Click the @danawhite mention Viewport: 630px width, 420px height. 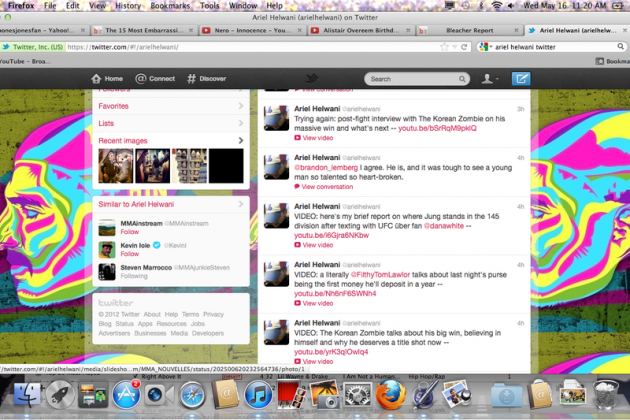click(444, 226)
